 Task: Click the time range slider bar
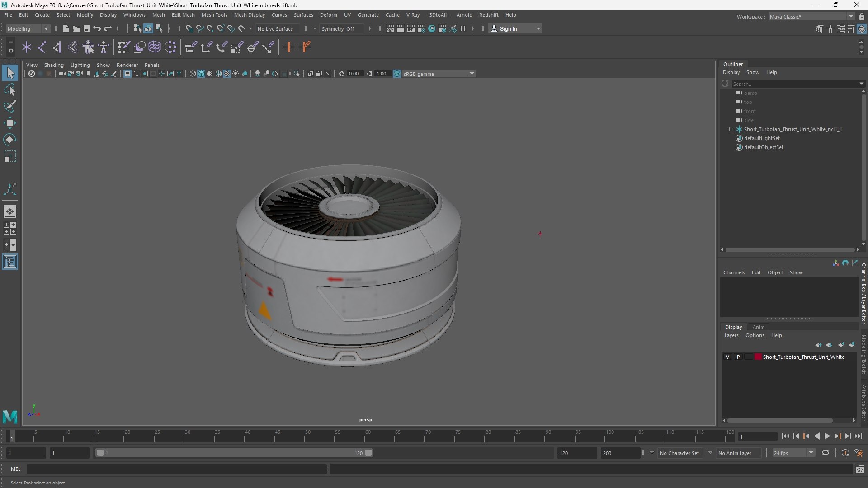(234, 453)
